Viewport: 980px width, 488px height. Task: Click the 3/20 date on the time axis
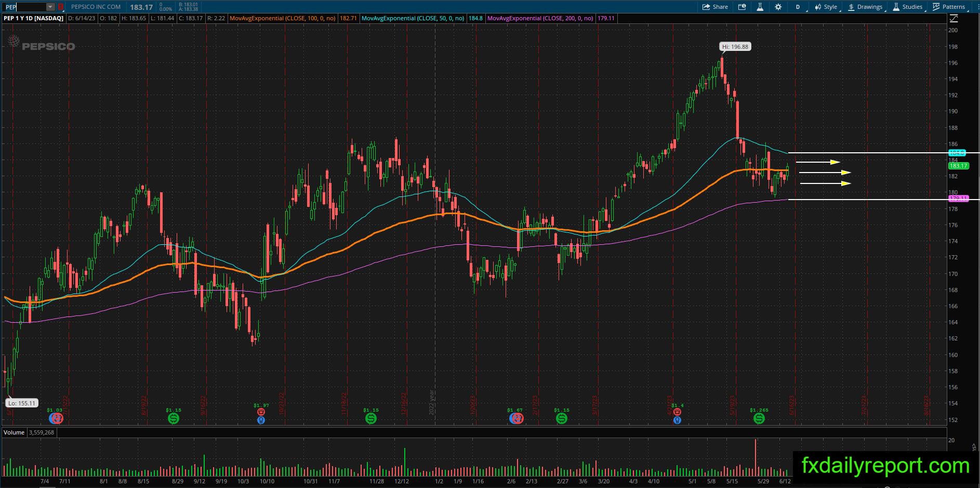click(x=603, y=482)
